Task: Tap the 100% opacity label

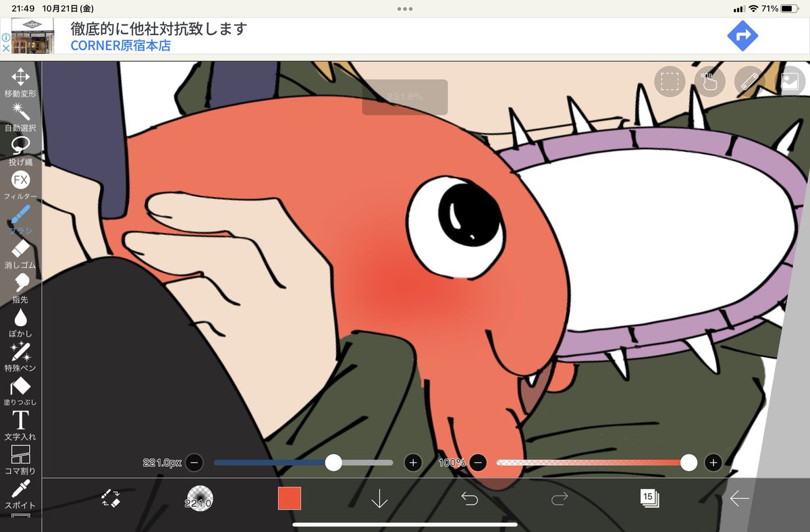Action: click(452, 463)
